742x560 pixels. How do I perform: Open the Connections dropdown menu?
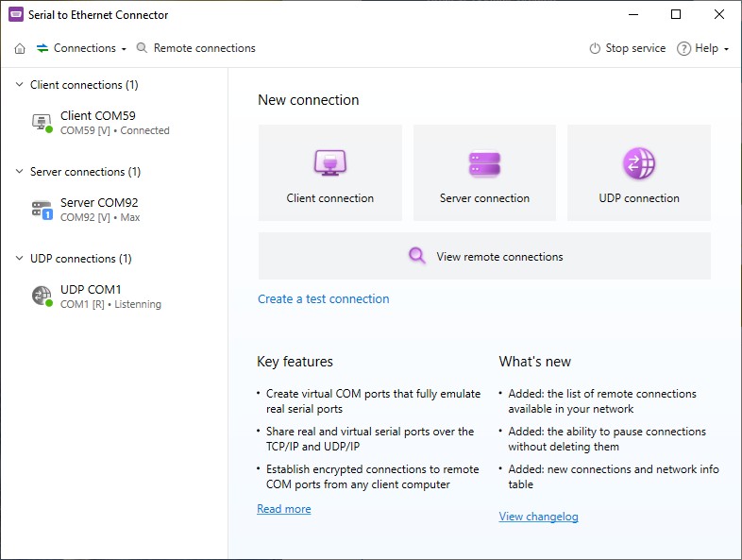click(x=82, y=48)
